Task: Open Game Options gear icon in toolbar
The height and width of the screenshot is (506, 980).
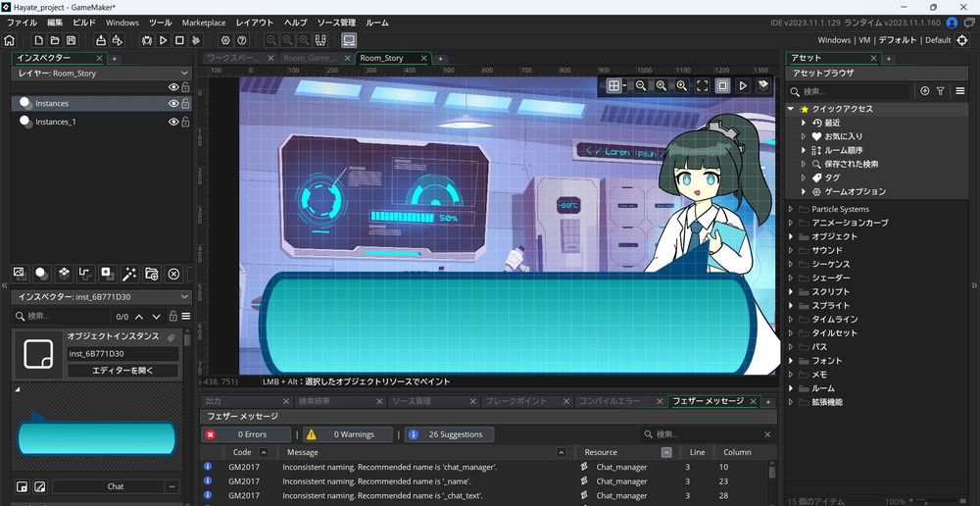Action: click(224, 40)
